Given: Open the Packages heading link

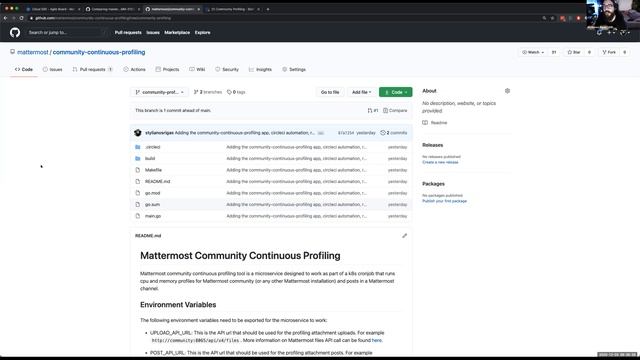Looking at the screenshot, I should 433,184.
